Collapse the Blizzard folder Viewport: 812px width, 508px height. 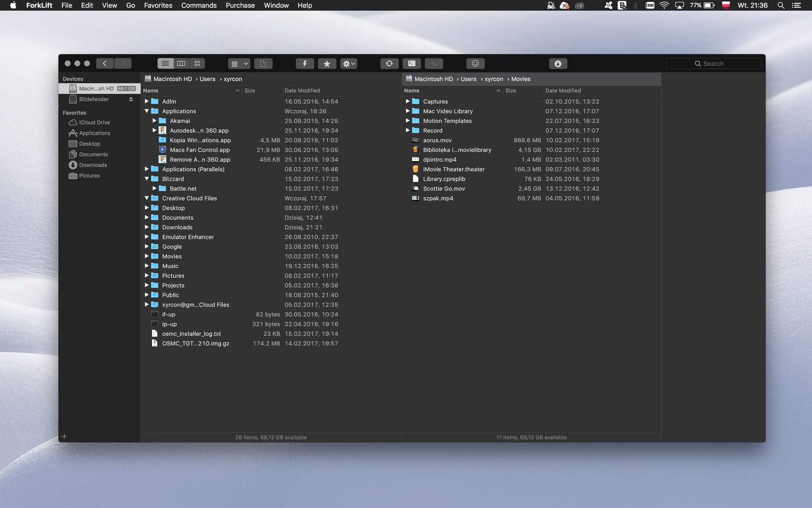(x=146, y=179)
